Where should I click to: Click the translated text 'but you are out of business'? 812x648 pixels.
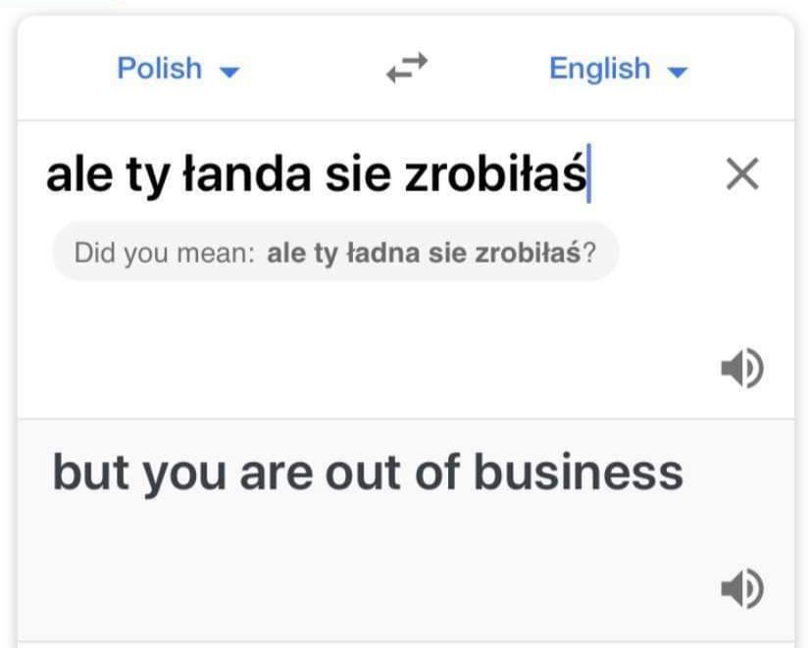coord(370,472)
